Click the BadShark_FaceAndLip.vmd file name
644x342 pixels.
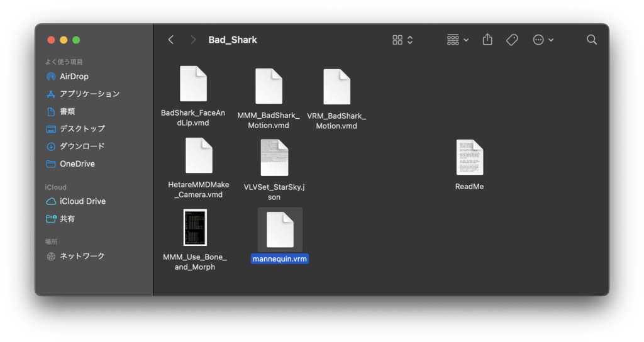click(x=193, y=118)
